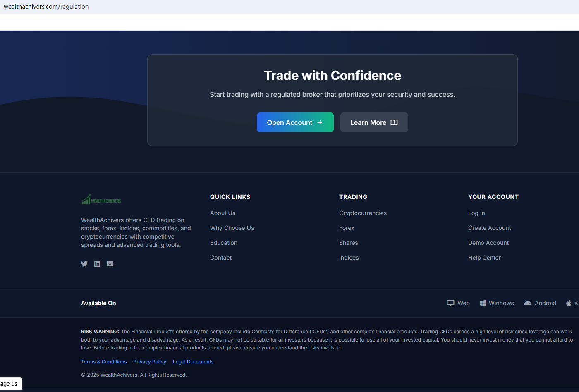
Task: Select the Windows platform icon
Action: point(482,303)
